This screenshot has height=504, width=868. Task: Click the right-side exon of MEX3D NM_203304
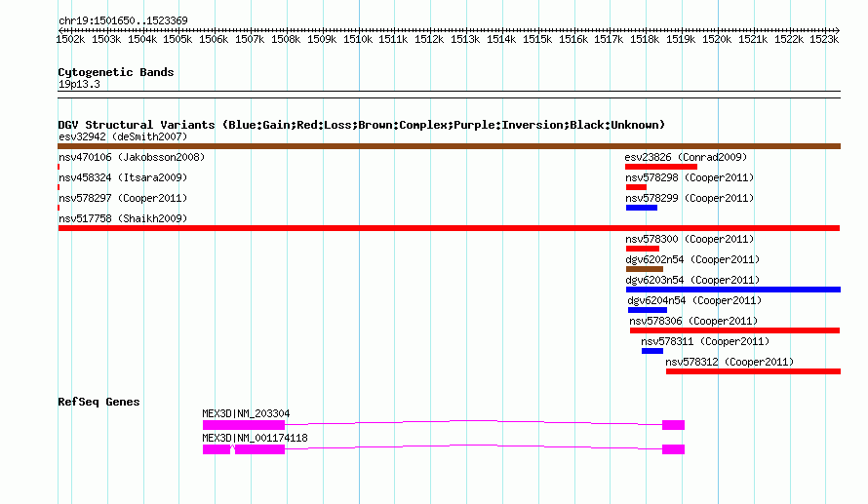coord(673,425)
